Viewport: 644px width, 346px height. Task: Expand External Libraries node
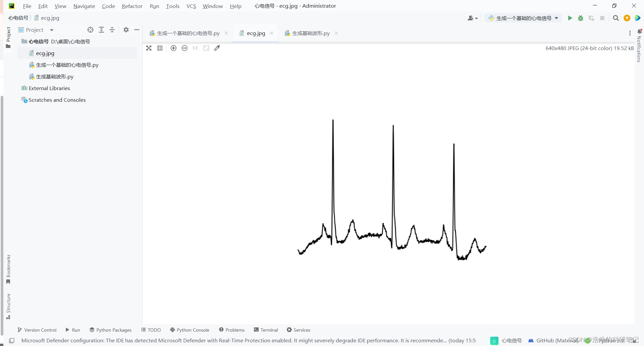(x=18, y=88)
